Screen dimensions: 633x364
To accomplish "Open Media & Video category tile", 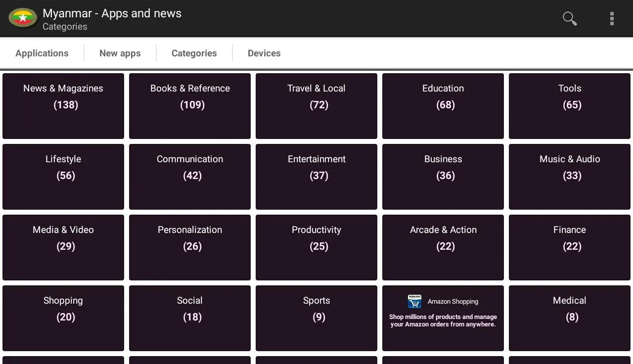I will pyautogui.click(x=63, y=247).
